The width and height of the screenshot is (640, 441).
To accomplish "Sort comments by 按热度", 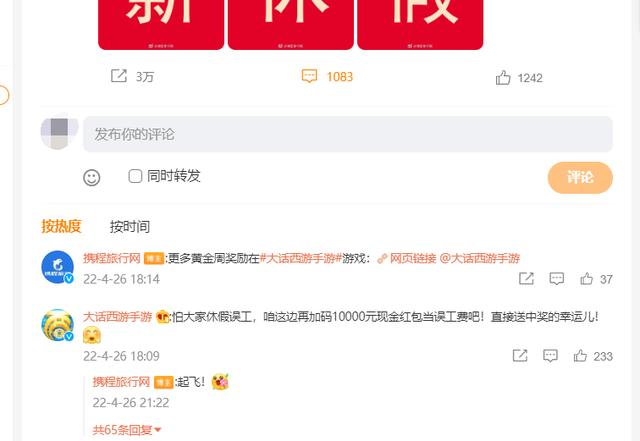I will 62,226.
